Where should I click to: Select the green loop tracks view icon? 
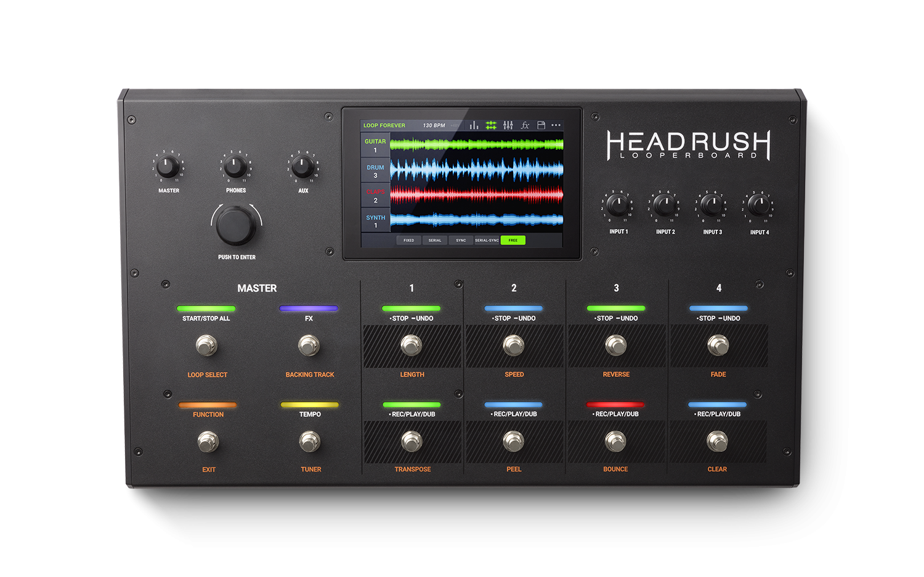(x=491, y=125)
